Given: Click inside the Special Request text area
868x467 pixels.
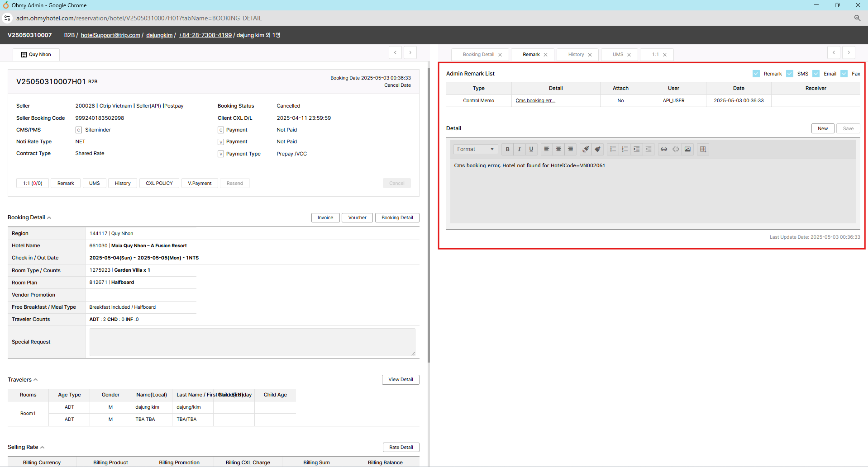Looking at the screenshot, I should click(x=252, y=342).
